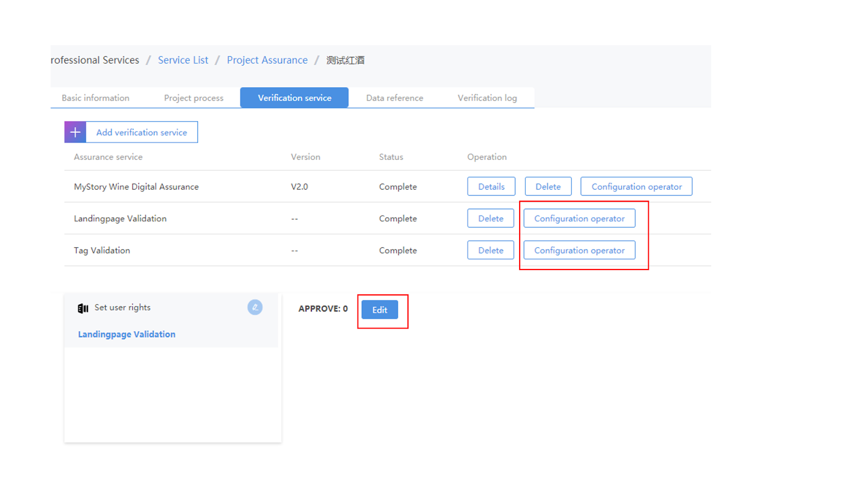Screen dimensions: 868x488
Task: Open the Basic information tab
Action: 95,98
